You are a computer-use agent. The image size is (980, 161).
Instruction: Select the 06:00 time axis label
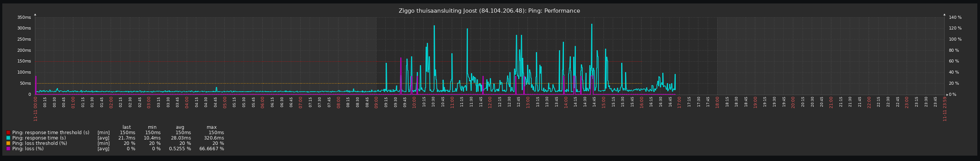(x=262, y=102)
